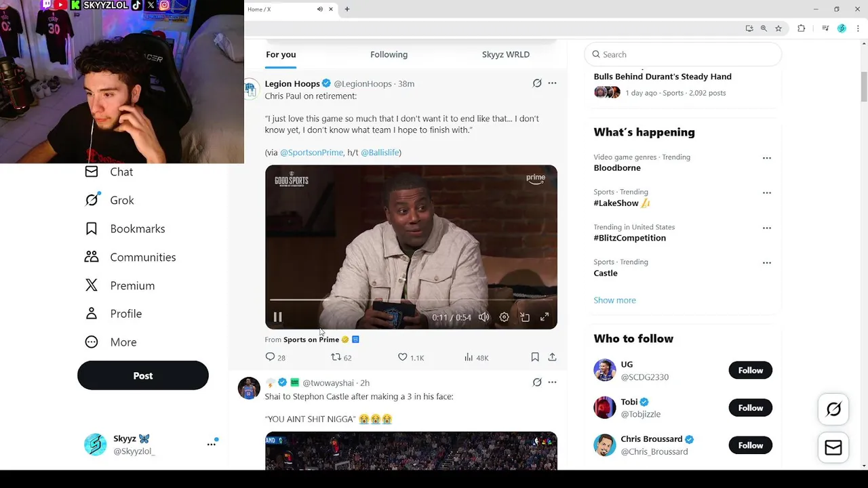This screenshot has width=868, height=488.
Task: Toggle picture-in-picture for video
Action: (524, 317)
